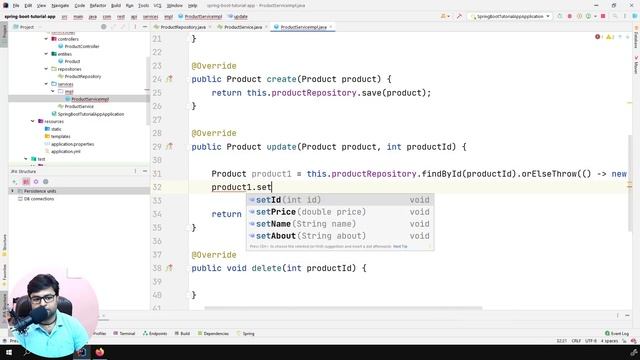The width and height of the screenshot is (640, 360).
Task: Close the ProductServiceImpl.java tab
Action: (331, 27)
